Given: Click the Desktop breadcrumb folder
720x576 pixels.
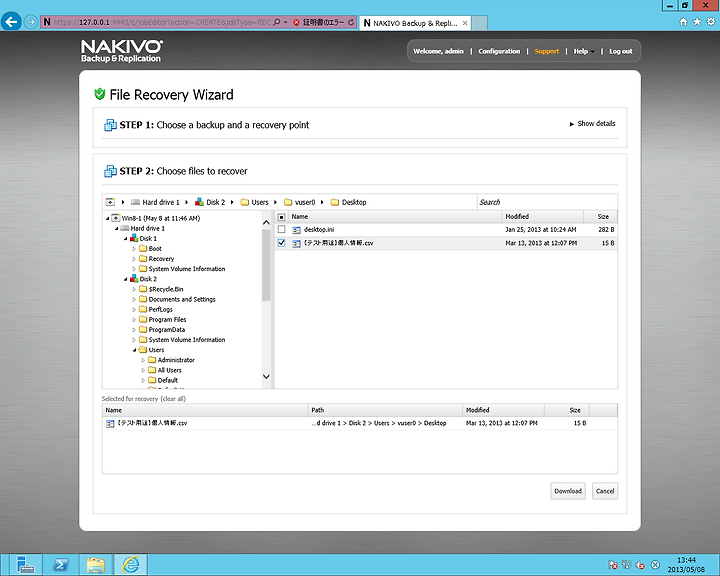Looking at the screenshot, I should 349,202.
